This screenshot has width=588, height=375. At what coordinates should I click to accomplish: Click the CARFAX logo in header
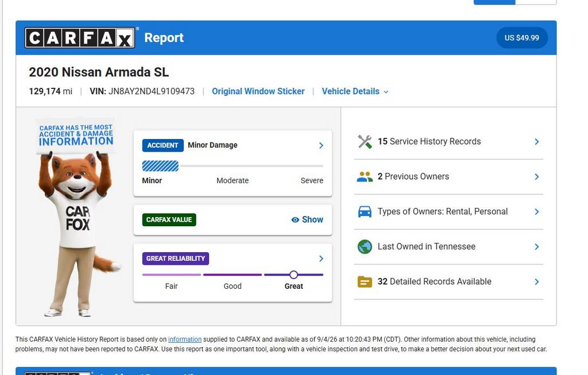coord(80,37)
